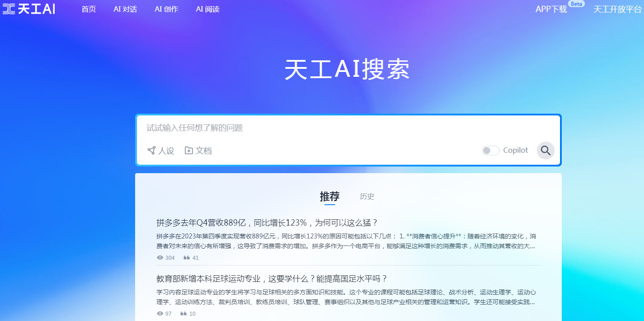Open the 拼多多去年Q4营收889亿 article title
Screen dimensions: 644x321
point(267,222)
